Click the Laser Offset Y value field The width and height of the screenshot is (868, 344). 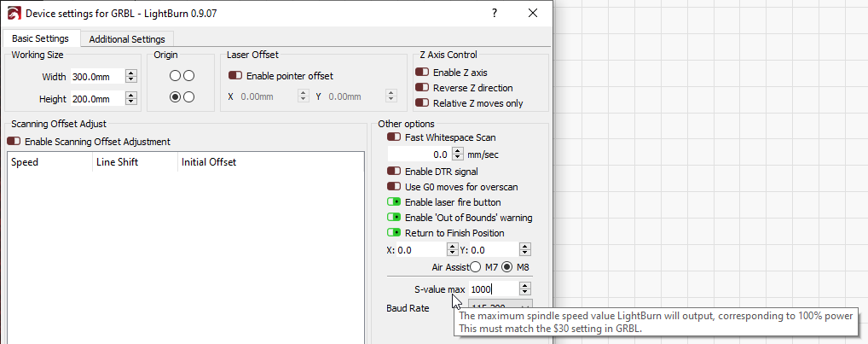click(356, 96)
